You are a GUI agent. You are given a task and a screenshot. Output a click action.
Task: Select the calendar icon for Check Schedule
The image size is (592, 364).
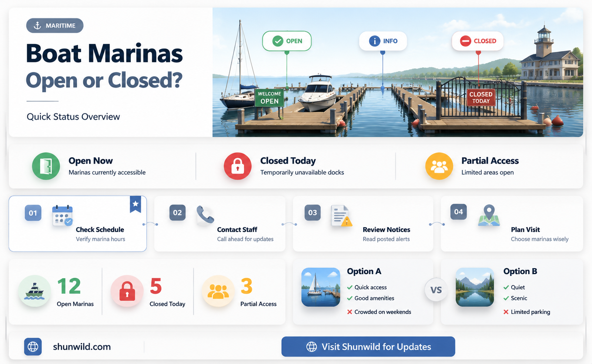pyautogui.click(x=62, y=215)
